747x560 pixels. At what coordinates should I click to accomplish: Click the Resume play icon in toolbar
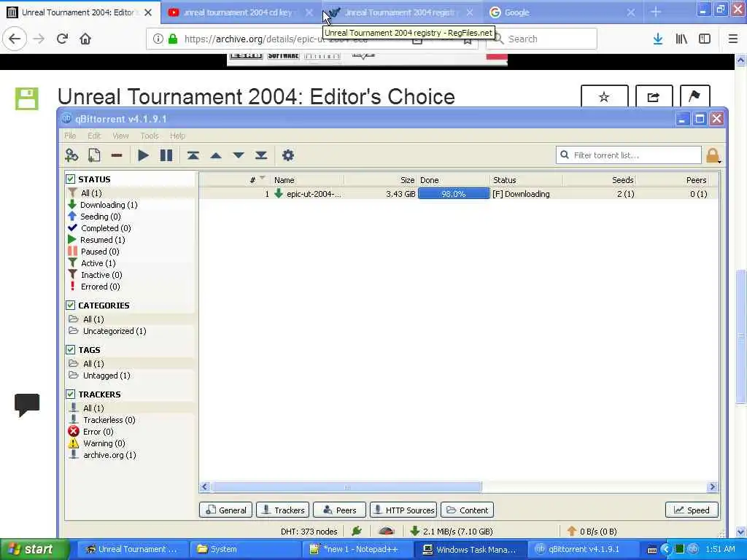pyautogui.click(x=143, y=155)
